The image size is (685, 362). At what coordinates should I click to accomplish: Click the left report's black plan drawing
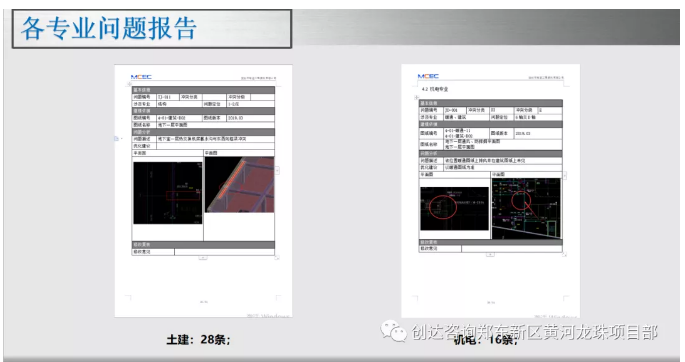click(168, 193)
